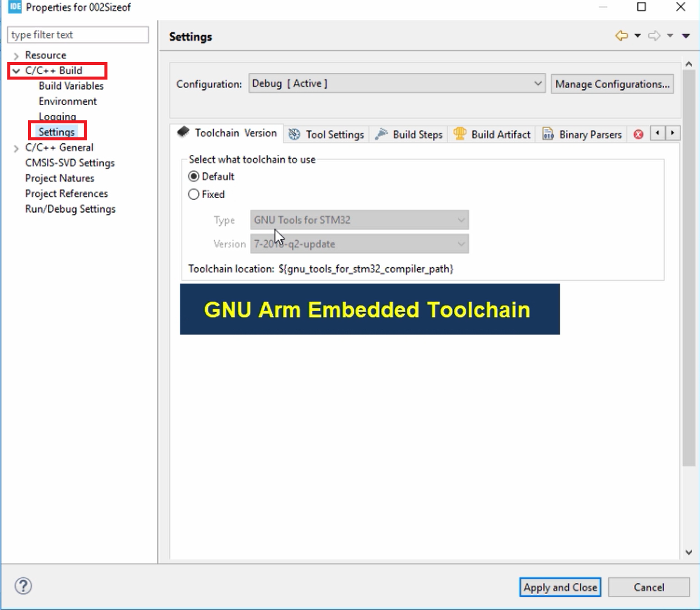Viewport: 700px width, 610px height.
Task: Open the toolchain Type dropdown
Action: pyautogui.click(x=359, y=220)
